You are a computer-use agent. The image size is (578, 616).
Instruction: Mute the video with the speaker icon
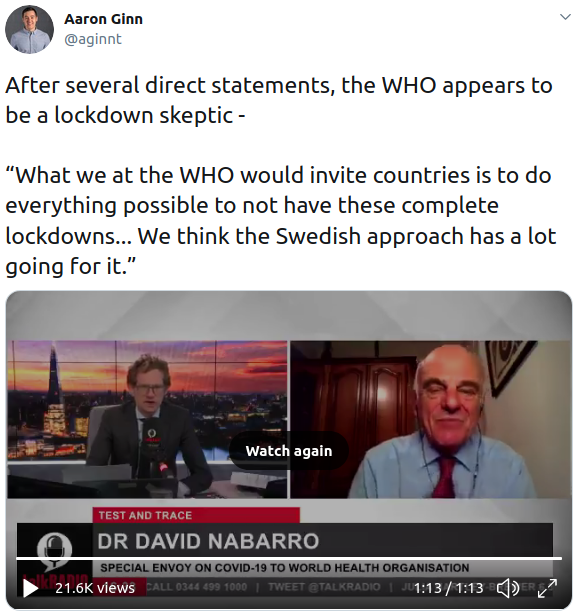pos(508,588)
